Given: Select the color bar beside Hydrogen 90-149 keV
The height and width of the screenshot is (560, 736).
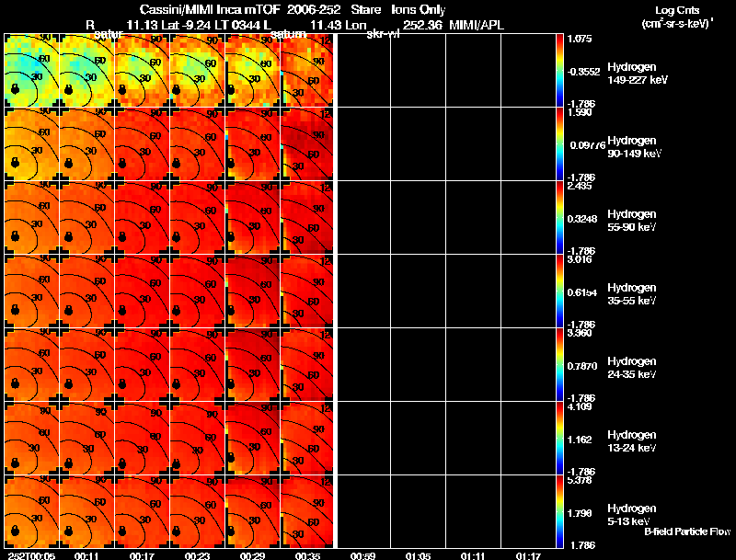Looking at the screenshot, I should tap(559, 144).
